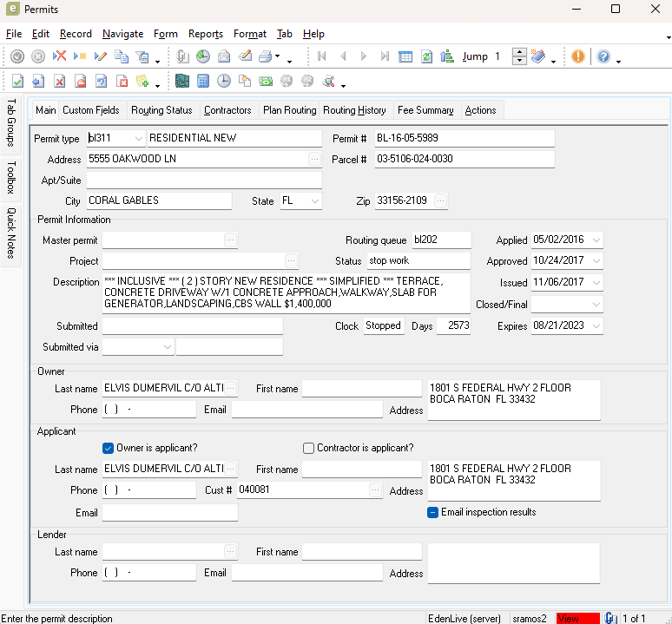The height and width of the screenshot is (624, 672).
Task: Click the calculator icon in second toolbar
Action: click(x=203, y=82)
